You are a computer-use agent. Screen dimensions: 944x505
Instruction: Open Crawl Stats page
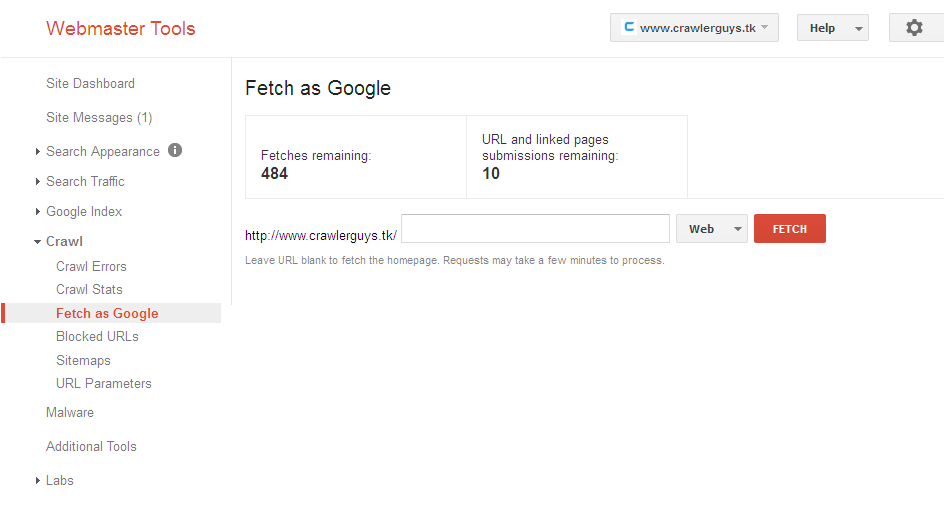89,290
